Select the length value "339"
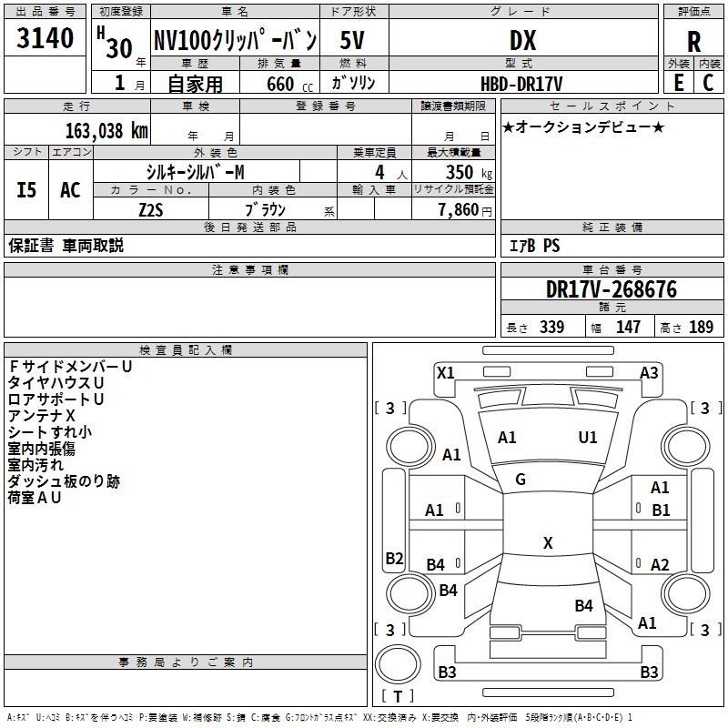The image size is (728, 728). (552, 327)
